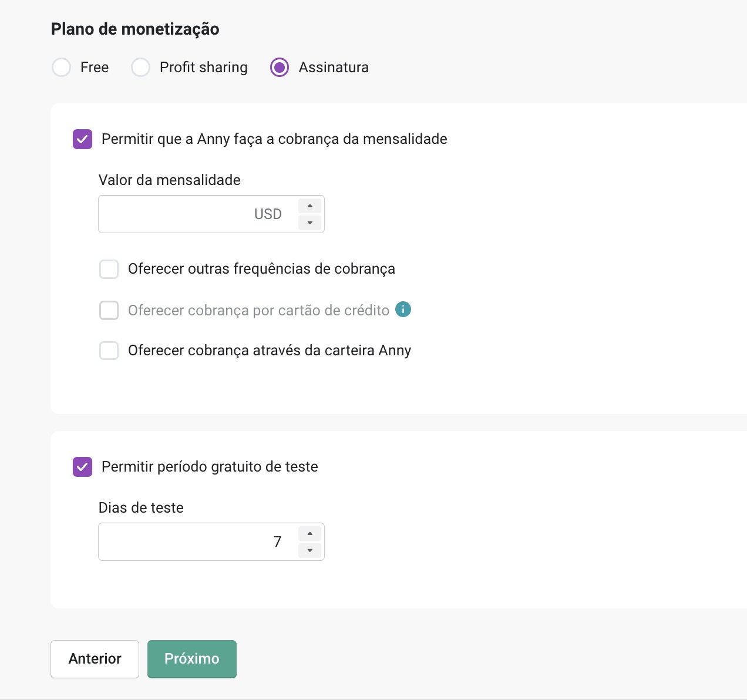This screenshot has height=700, width=747.
Task: Increase the mensalidade value with up arrow
Action: 309,206
